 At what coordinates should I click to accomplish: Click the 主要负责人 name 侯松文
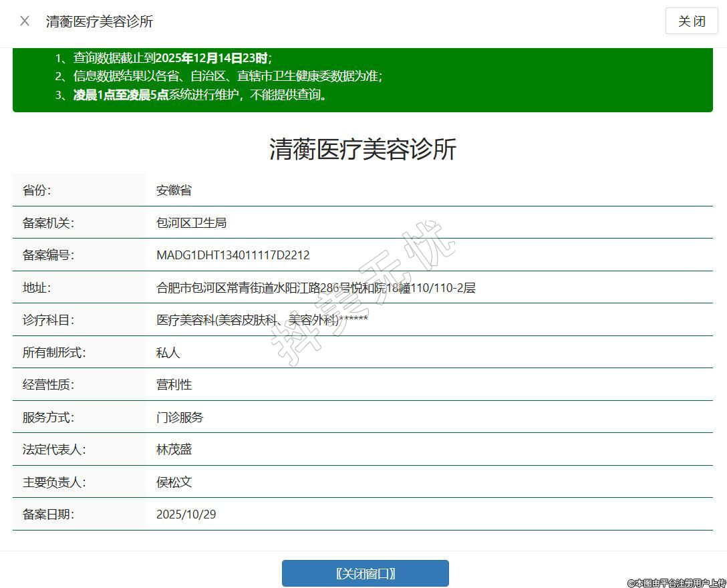pyautogui.click(x=174, y=482)
